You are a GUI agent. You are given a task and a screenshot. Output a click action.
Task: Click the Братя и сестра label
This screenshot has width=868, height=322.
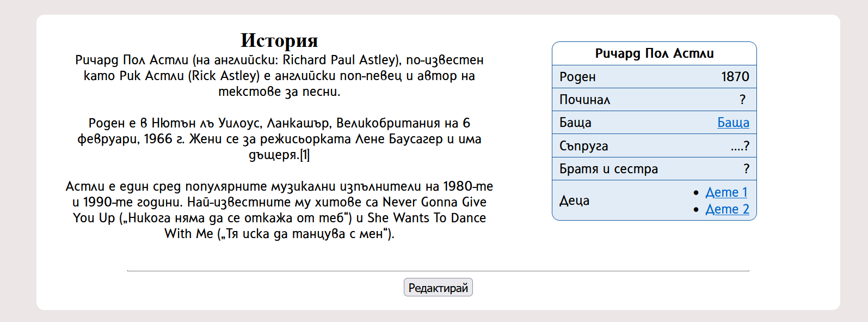[x=608, y=169]
